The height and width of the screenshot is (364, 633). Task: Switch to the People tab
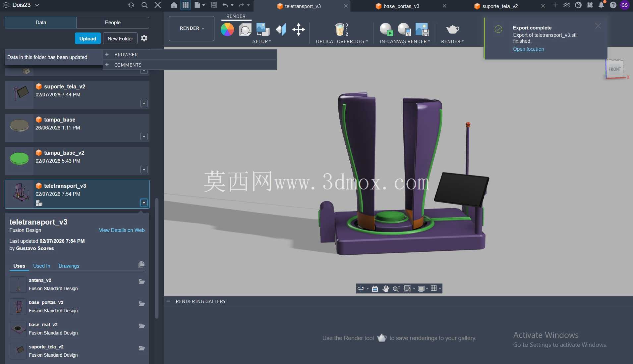(x=113, y=23)
